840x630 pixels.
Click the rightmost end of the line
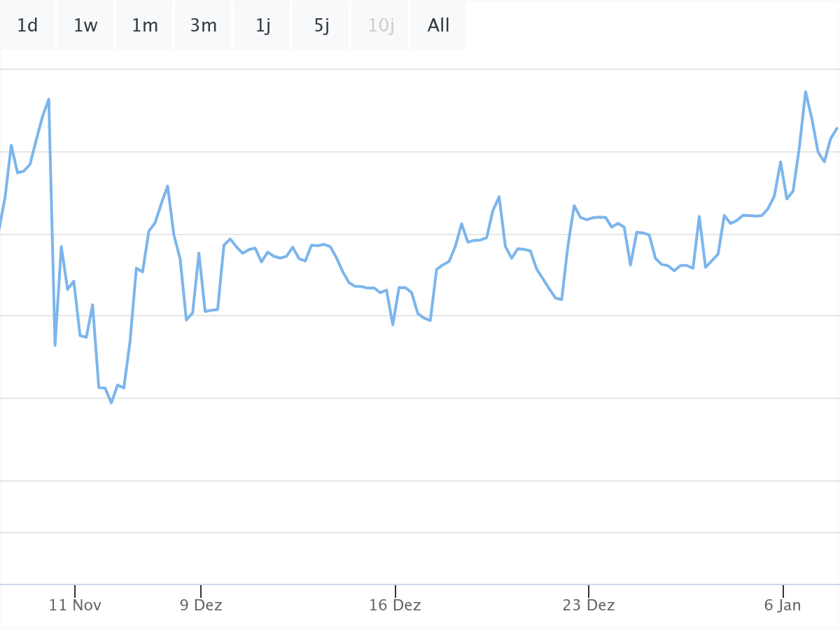pyautogui.click(x=837, y=128)
